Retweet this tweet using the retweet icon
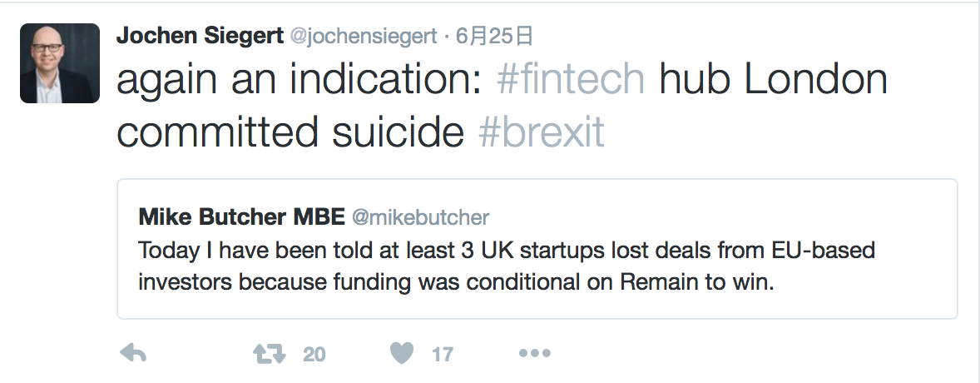This screenshot has width=980, height=383. tap(269, 354)
